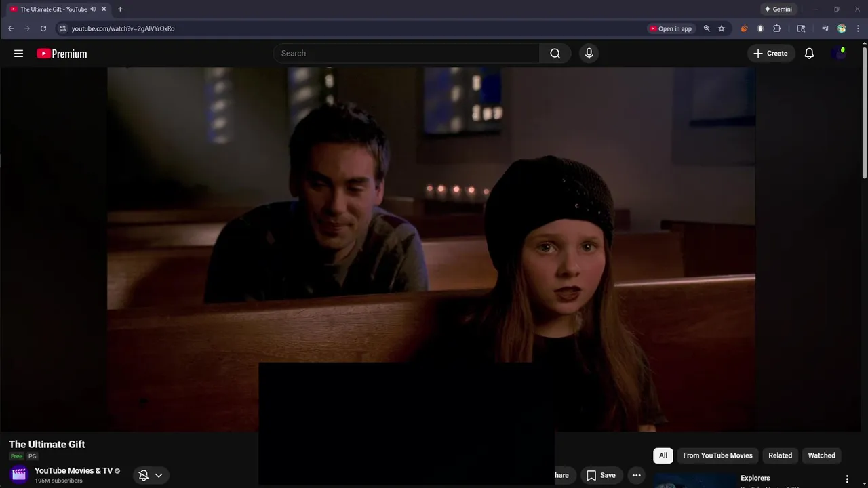Start voice search with microphone
The width and height of the screenshot is (868, 488).
(x=589, y=54)
